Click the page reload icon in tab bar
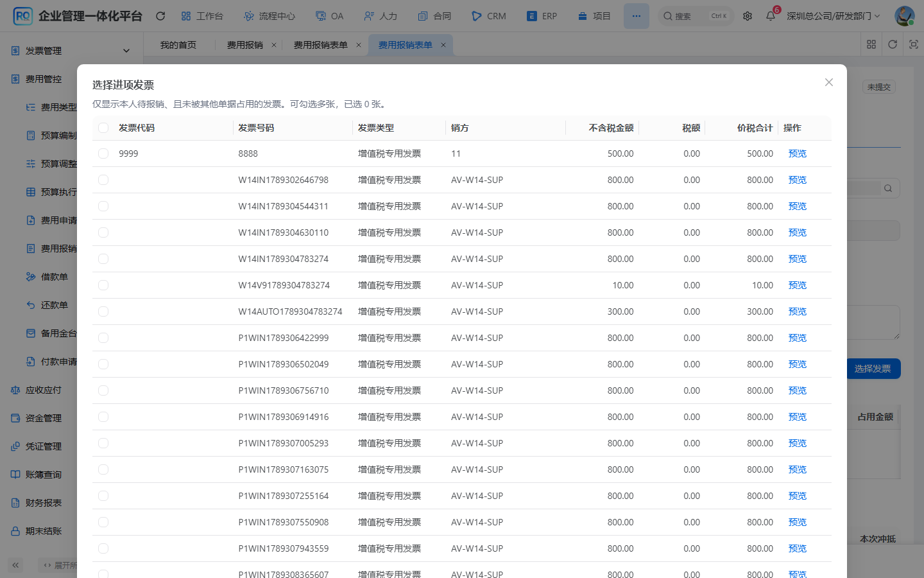The height and width of the screenshot is (578, 924). pos(893,44)
